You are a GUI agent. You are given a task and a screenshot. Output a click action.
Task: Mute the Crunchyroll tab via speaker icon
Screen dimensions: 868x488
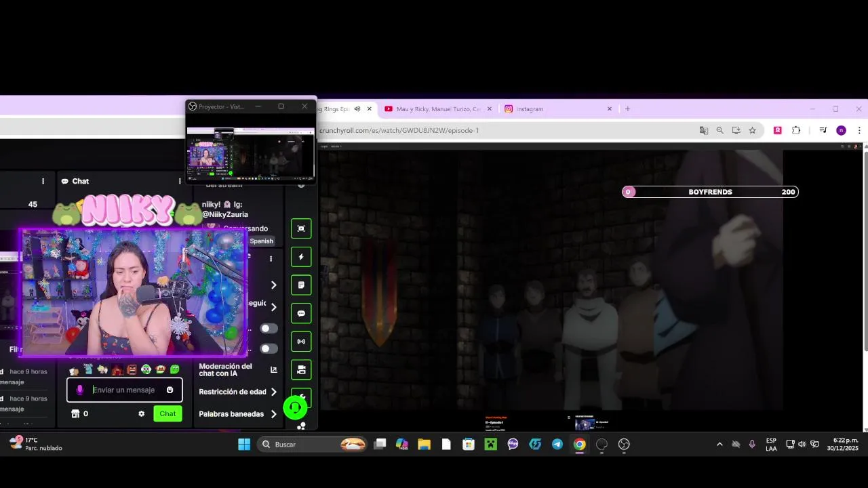tap(357, 108)
